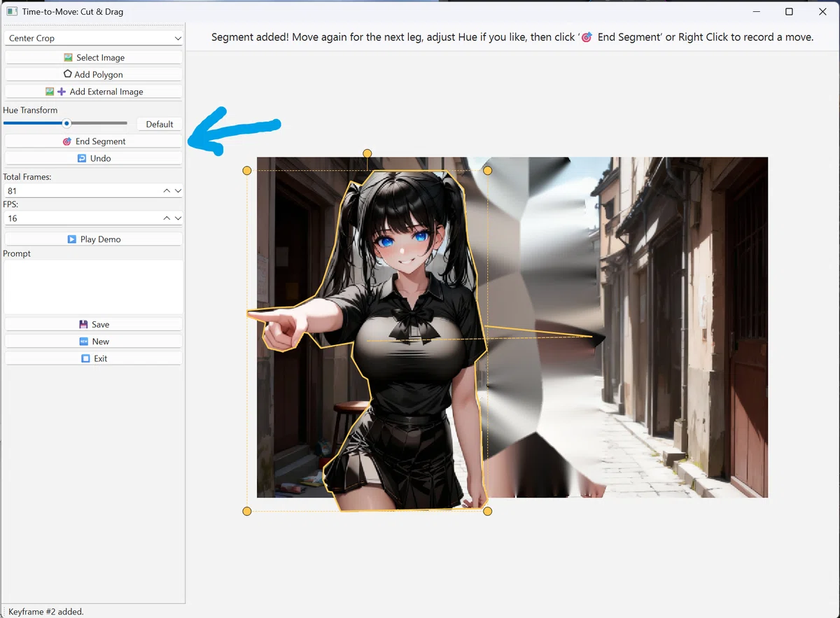Decrease FPS value with down arrow
This screenshot has height=618, width=840.
[178, 218]
